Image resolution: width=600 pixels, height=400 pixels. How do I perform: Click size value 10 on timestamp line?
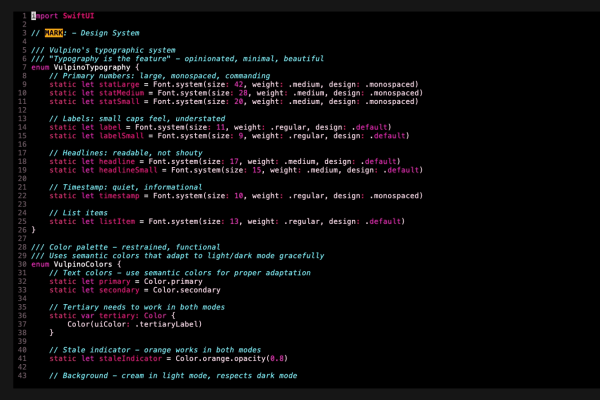[x=238, y=196]
